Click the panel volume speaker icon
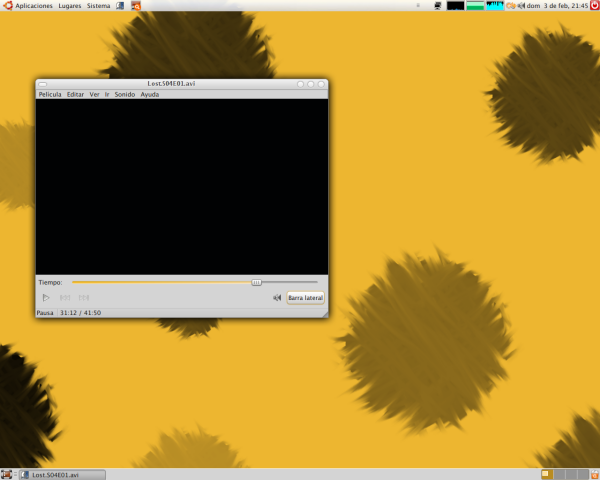The height and width of the screenshot is (480, 600). click(x=521, y=6)
